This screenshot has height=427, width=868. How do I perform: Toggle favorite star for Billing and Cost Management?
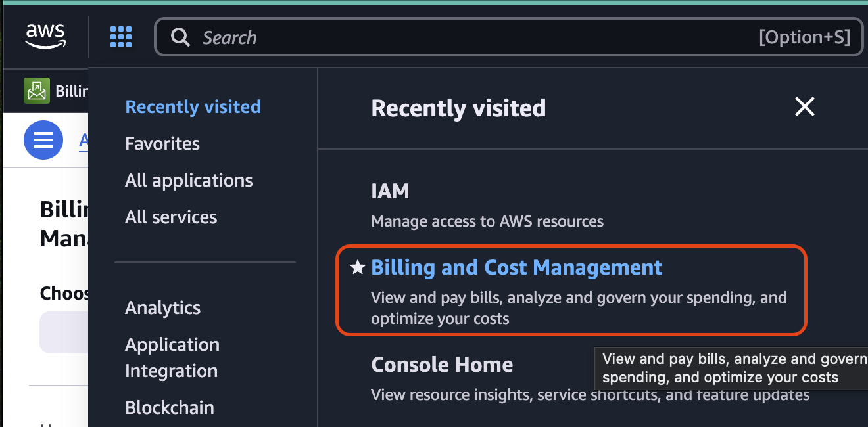pos(358,267)
